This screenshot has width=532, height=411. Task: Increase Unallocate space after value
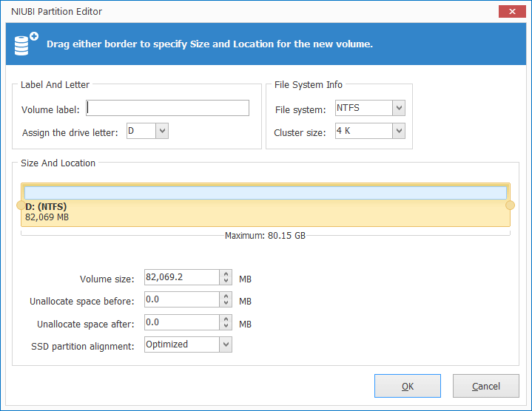(226, 318)
